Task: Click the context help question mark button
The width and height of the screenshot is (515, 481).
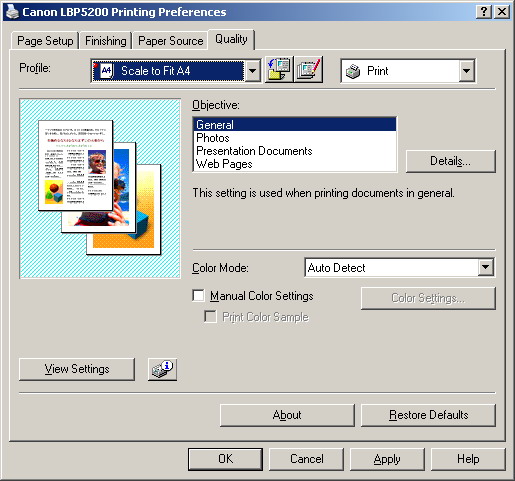Action: click(x=484, y=12)
